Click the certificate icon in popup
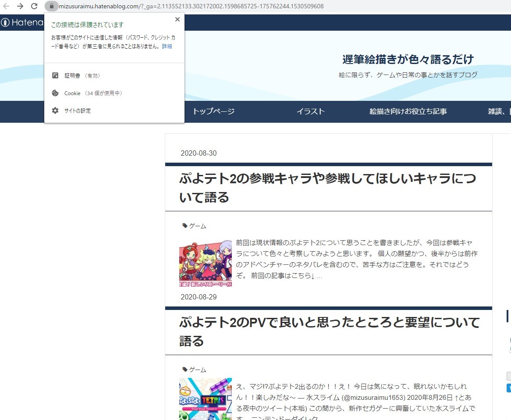Screen dimensions: 511x420 (x=55, y=75)
